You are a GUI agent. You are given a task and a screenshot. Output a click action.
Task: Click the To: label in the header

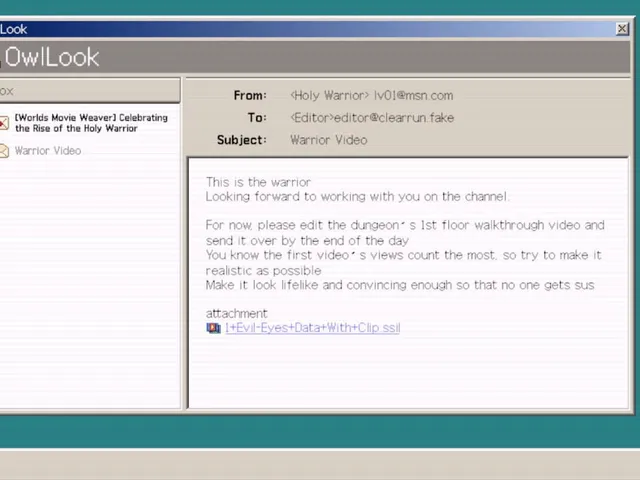257,118
